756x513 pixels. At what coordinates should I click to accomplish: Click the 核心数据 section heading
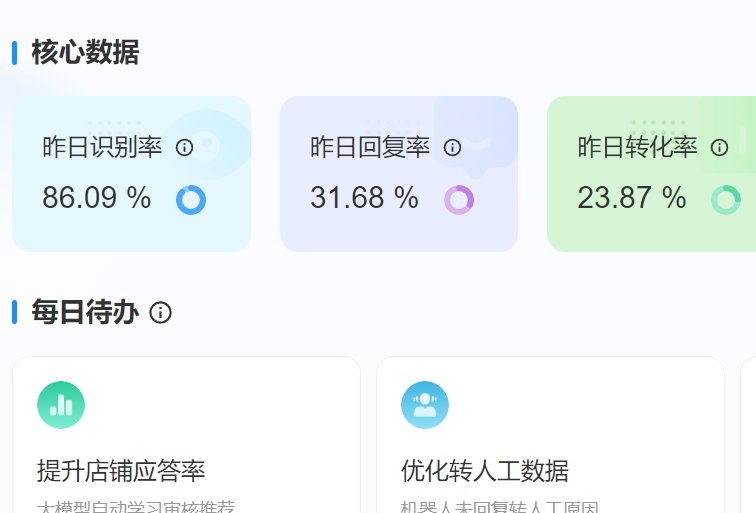click(x=85, y=52)
